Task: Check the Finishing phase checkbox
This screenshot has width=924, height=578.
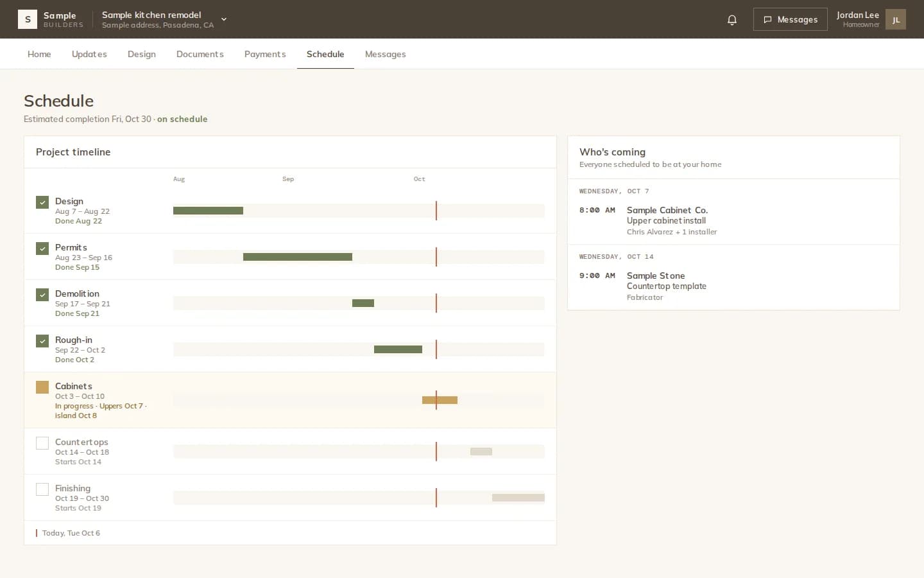Action: 42,489
